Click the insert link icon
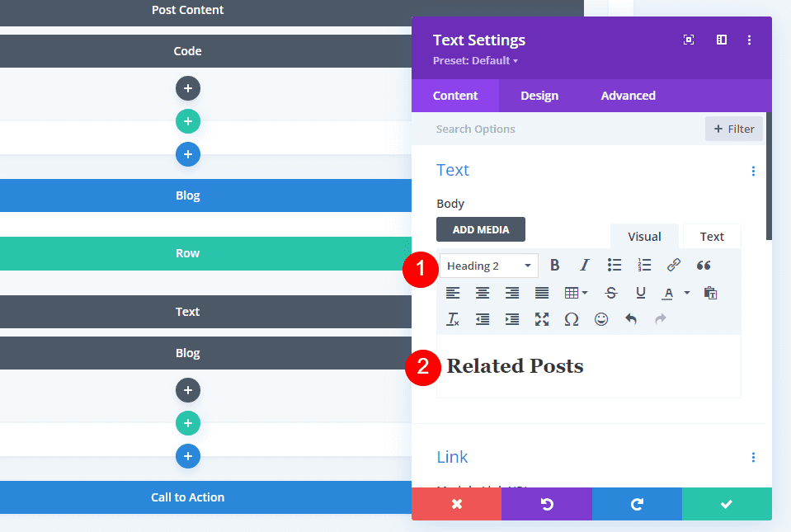This screenshot has width=791, height=532. pyautogui.click(x=674, y=266)
